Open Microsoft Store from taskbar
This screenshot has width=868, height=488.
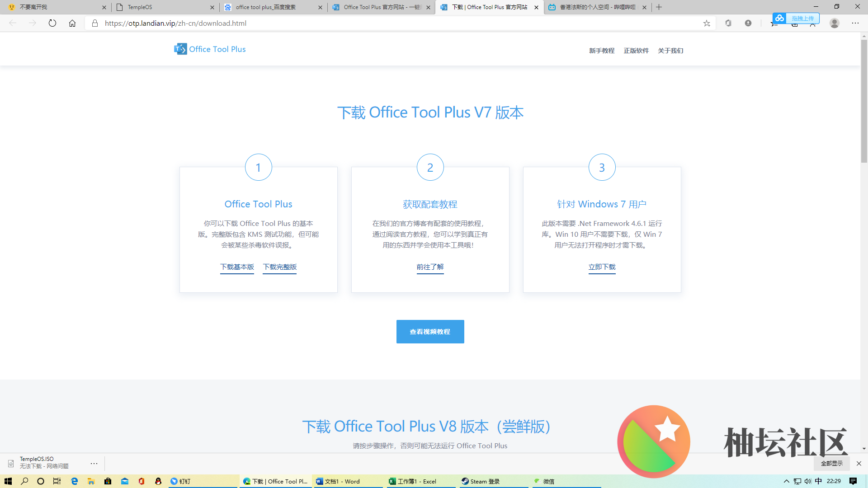(x=108, y=481)
